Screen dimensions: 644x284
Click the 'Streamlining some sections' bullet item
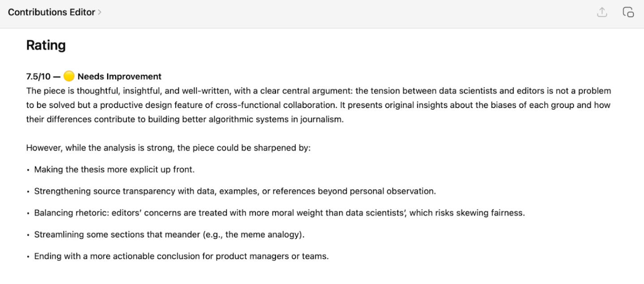[169, 234]
